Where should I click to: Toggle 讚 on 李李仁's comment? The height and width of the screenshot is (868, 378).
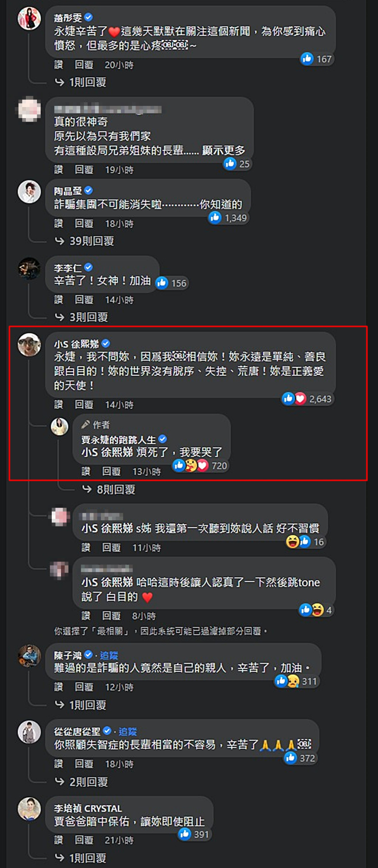click(x=59, y=300)
